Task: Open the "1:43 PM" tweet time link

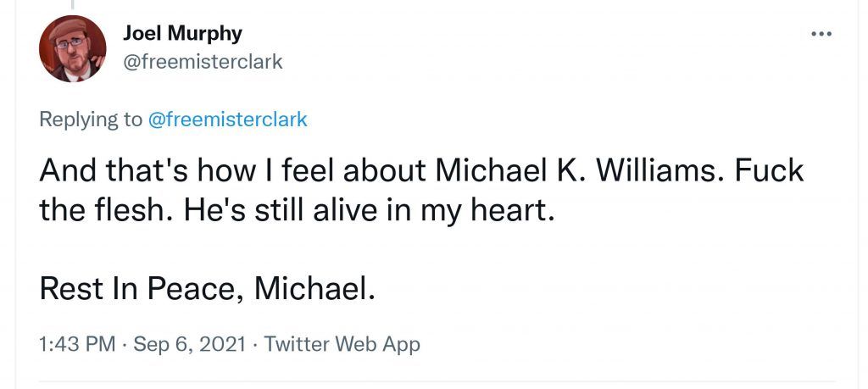Action: tap(77, 344)
